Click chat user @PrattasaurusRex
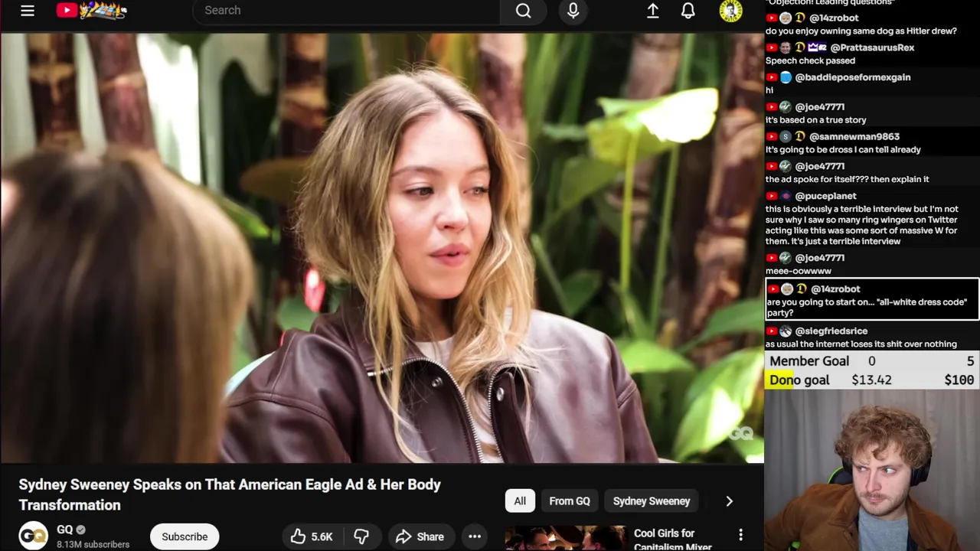The image size is (980, 551). click(871, 47)
